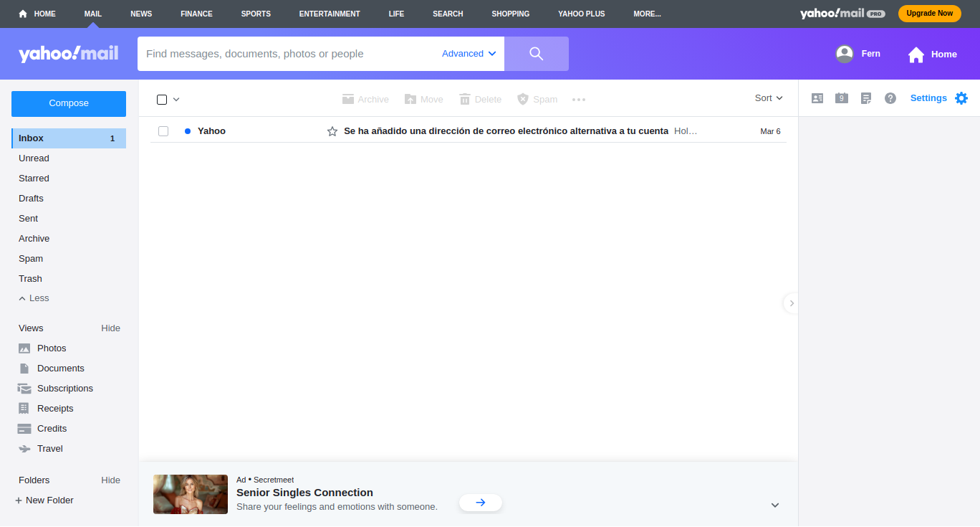Click the search messages input field

click(287, 54)
